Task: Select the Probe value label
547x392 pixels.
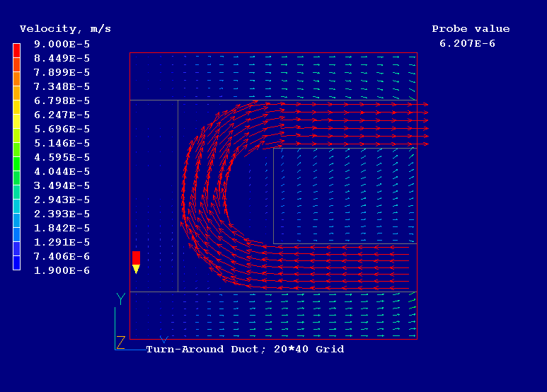Action: point(471,29)
